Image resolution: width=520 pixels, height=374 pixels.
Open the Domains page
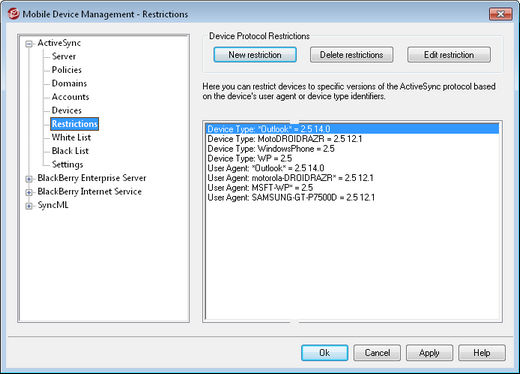(x=69, y=83)
